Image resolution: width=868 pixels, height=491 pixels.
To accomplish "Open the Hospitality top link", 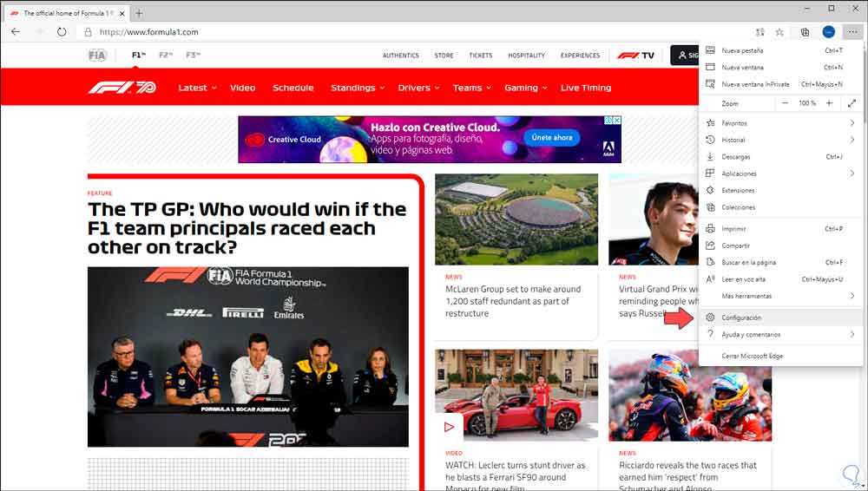I will pos(527,56).
